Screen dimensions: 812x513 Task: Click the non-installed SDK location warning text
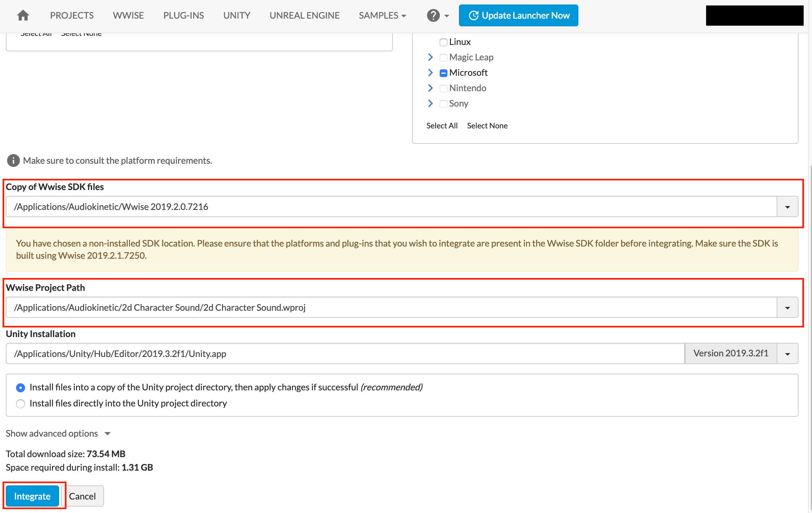(x=397, y=249)
